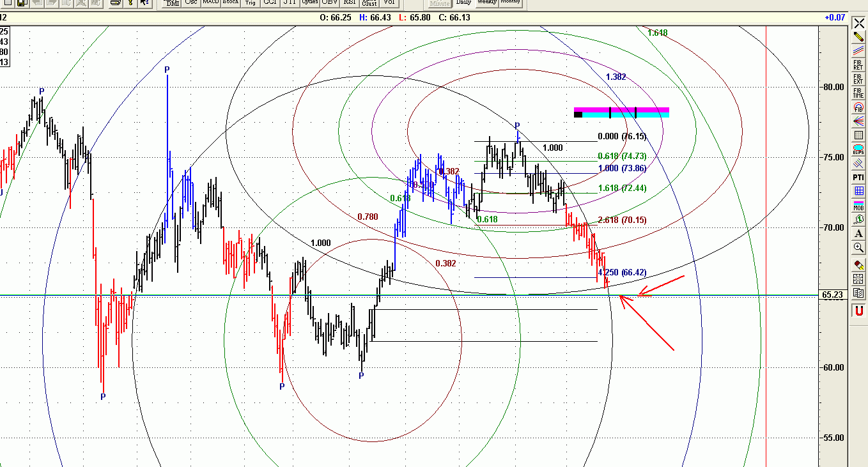
Task: Select the FIB RET retracement tool
Action: 858,65
